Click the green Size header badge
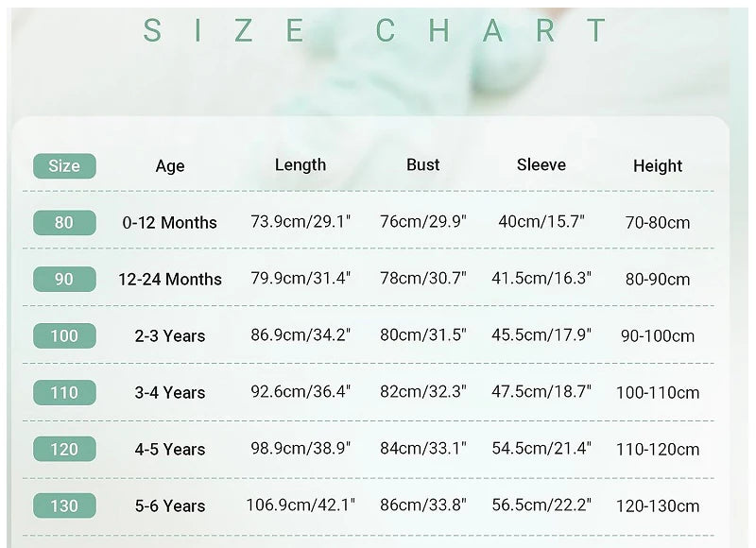Viewport: 756px width, 548px height. 64,165
